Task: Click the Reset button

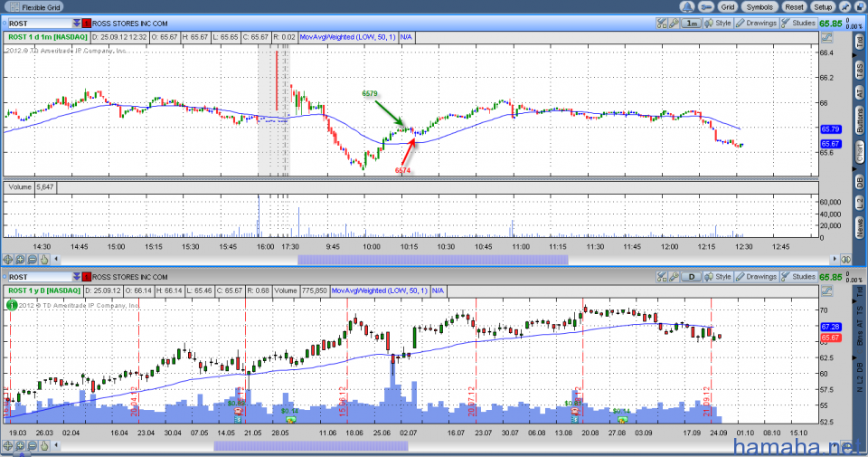Action: tap(794, 6)
